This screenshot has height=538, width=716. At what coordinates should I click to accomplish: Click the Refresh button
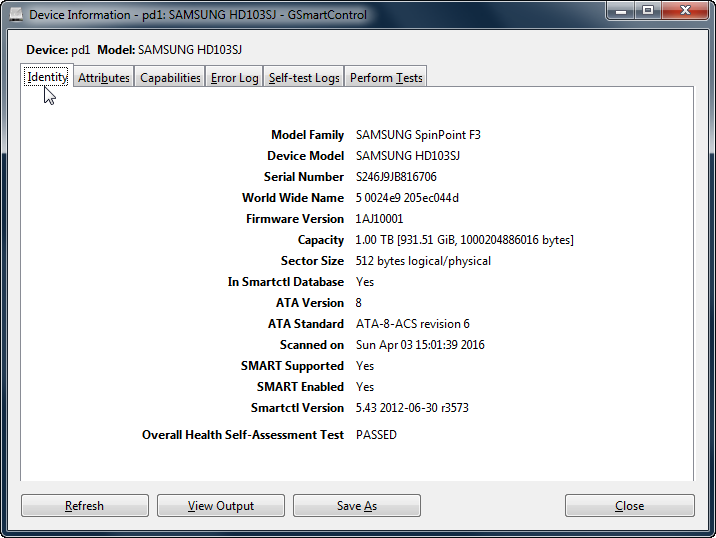click(84, 506)
